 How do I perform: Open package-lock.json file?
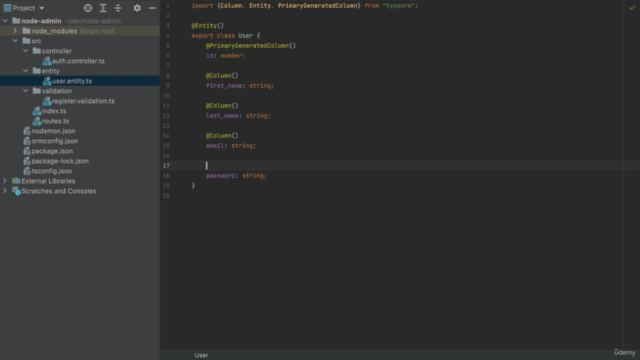[x=60, y=161]
